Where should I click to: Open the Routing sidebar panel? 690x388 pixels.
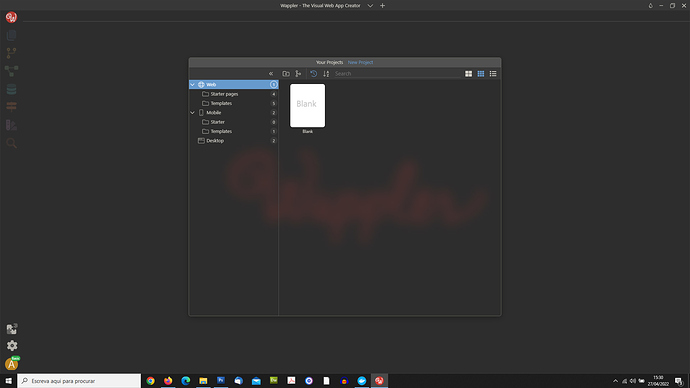coord(11,106)
